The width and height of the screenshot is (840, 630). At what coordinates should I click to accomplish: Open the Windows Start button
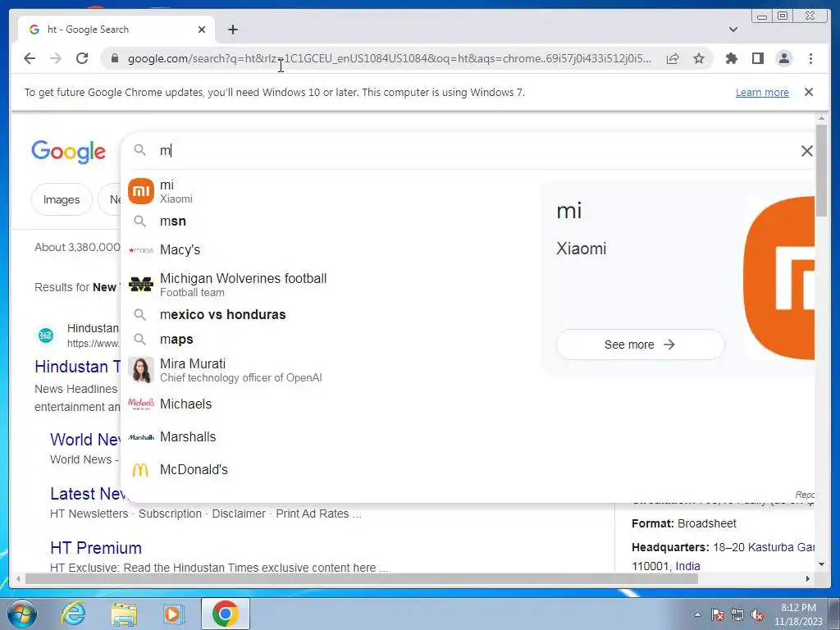click(21, 614)
